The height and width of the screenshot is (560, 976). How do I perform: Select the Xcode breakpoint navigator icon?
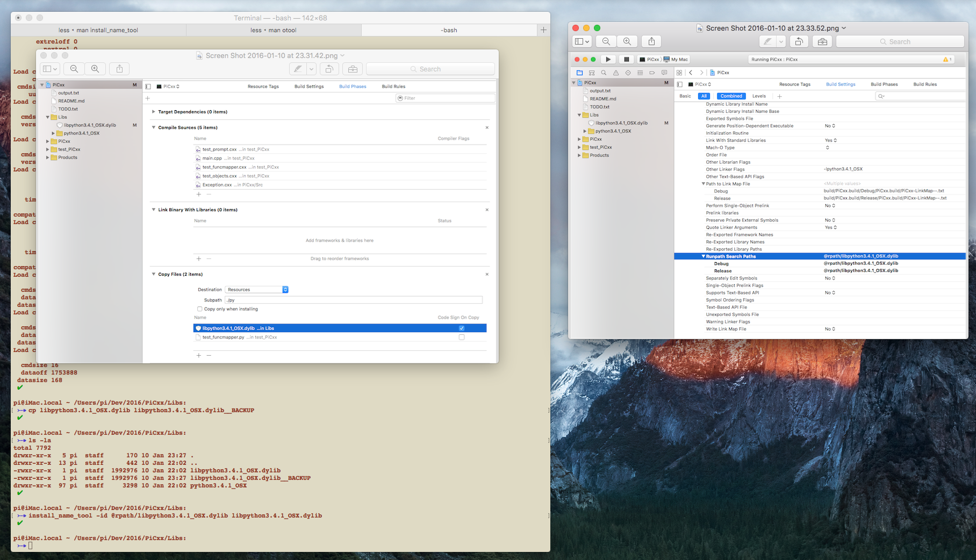pyautogui.click(x=652, y=73)
